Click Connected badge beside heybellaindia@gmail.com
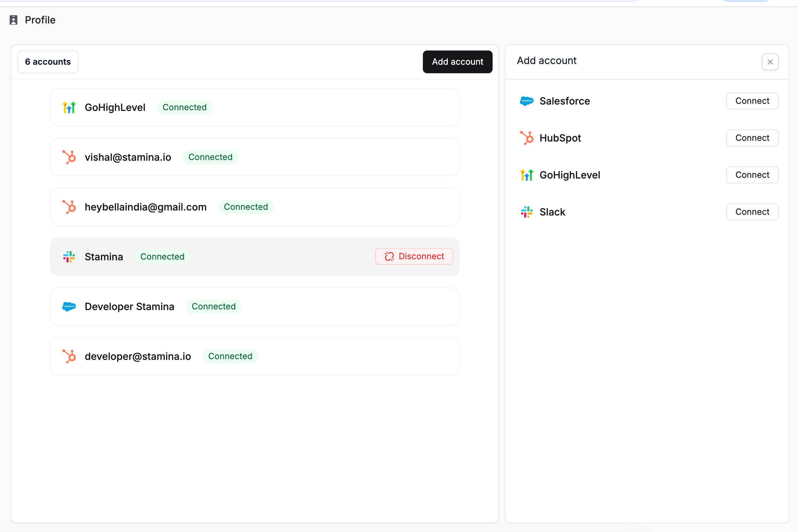Viewport: 798px width, 532px height. click(246, 207)
